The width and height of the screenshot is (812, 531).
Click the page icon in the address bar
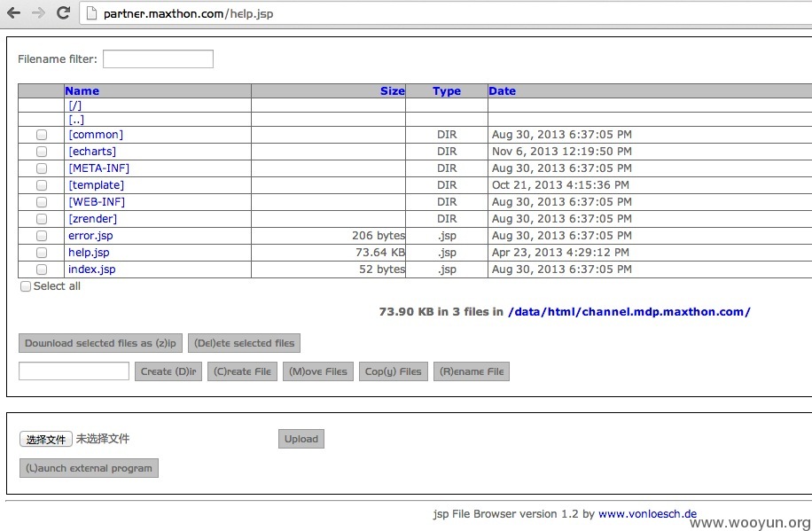tap(91, 13)
